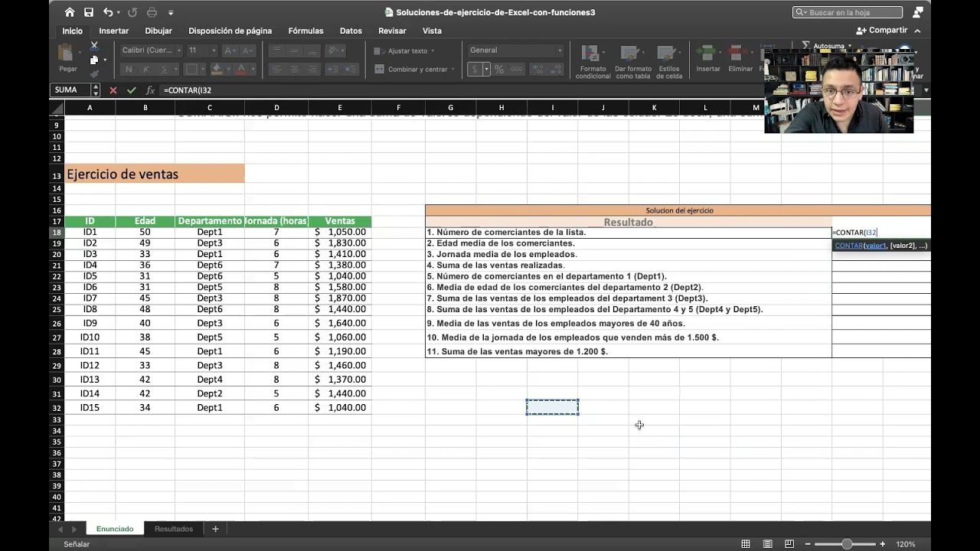
Task: Switch to page layout view
Action: 768,544
